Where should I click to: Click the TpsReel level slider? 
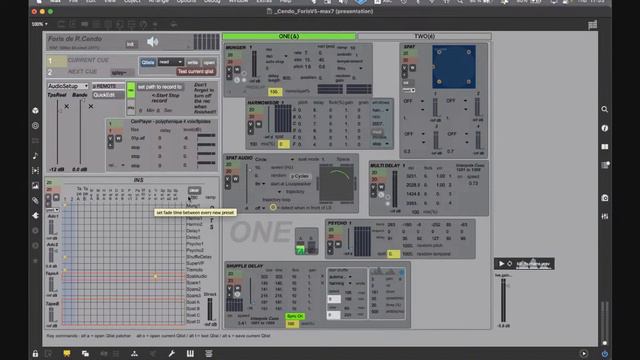[x=58, y=132]
